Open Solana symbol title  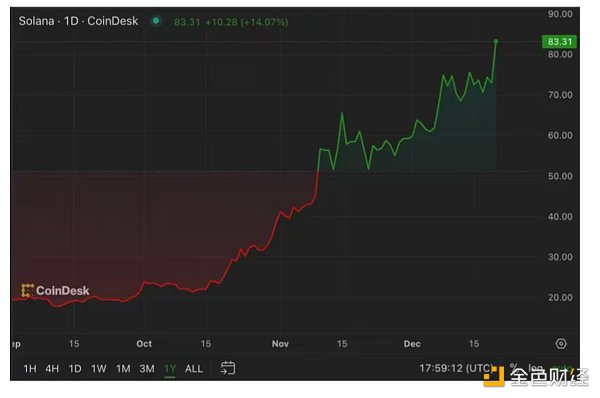coord(78,21)
